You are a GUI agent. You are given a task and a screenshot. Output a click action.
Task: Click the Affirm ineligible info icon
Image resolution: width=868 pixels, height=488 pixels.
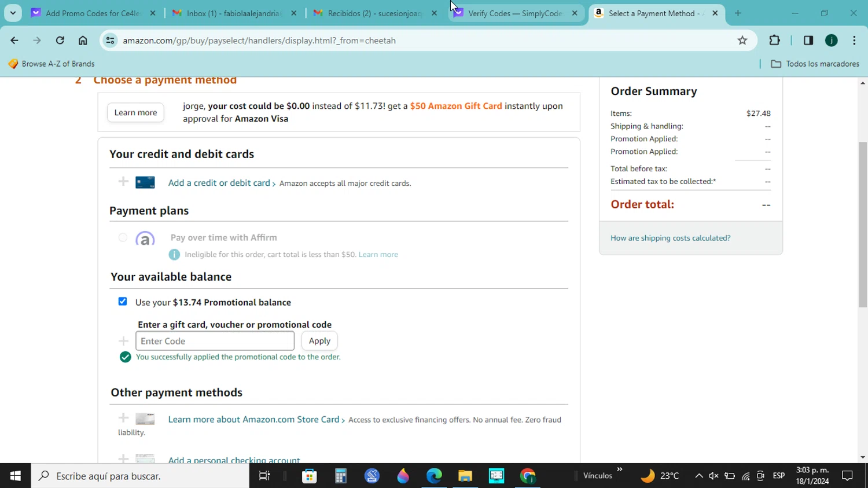[174, 255]
